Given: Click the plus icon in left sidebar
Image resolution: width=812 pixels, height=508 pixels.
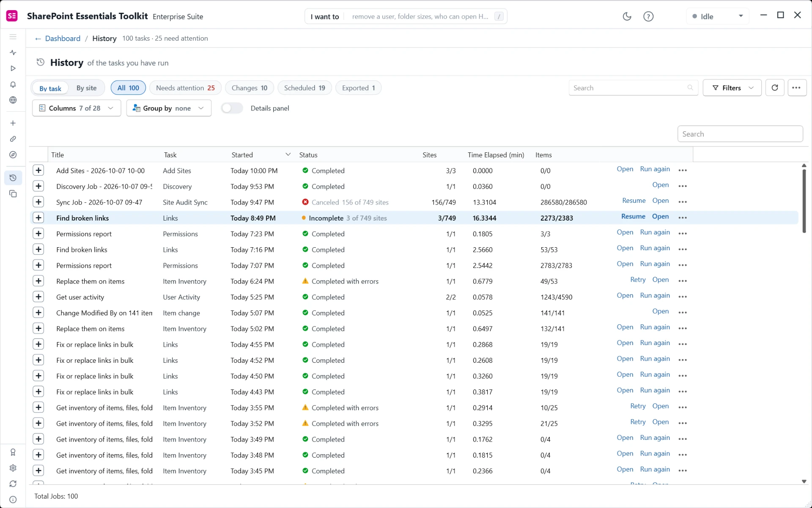Looking at the screenshot, I should click(x=13, y=123).
